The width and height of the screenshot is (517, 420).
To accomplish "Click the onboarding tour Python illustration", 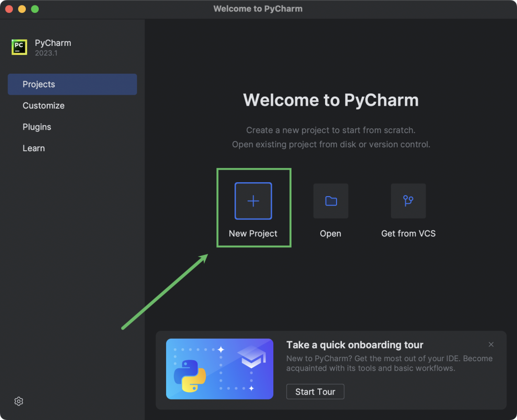I will pyautogui.click(x=220, y=369).
